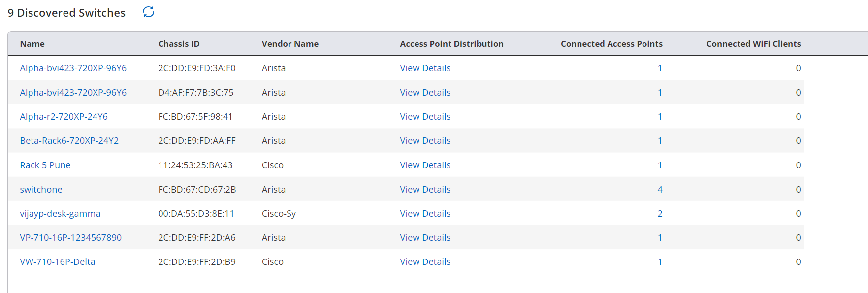Click the Connected WiFi Clients header
The image size is (868, 293).
click(x=753, y=44)
